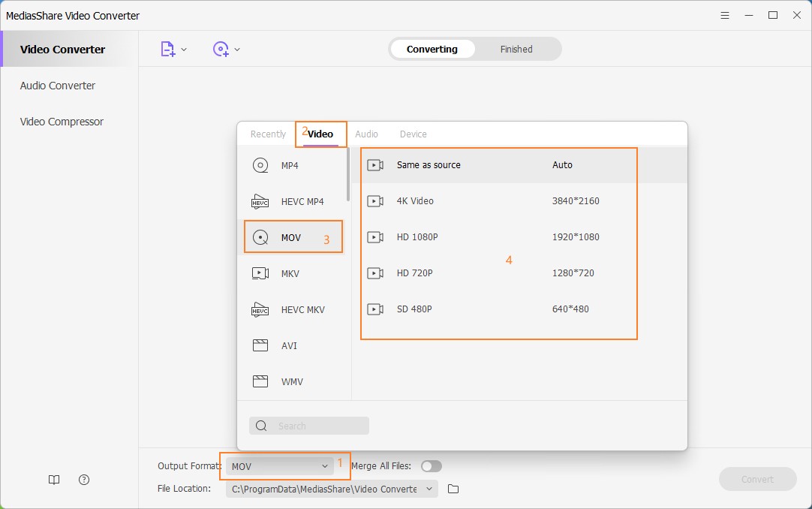The width and height of the screenshot is (812, 509).
Task: Click the HEVC MKV format icon
Action: click(260, 309)
